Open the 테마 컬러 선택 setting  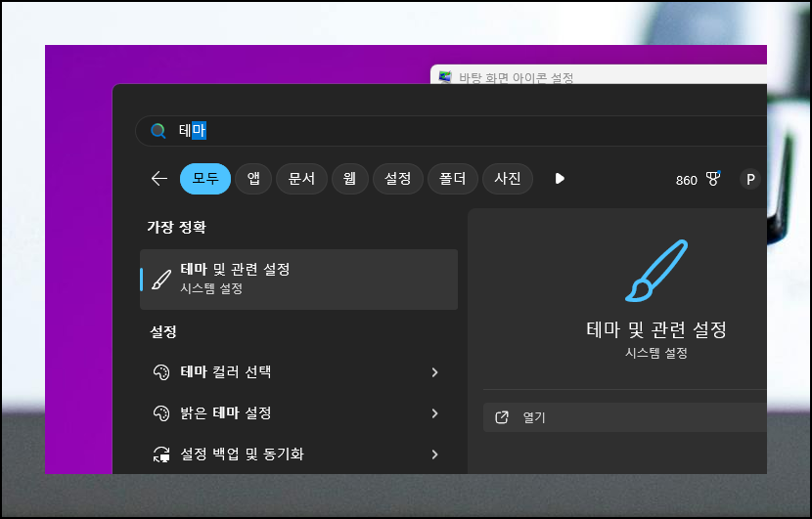coord(298,372)
